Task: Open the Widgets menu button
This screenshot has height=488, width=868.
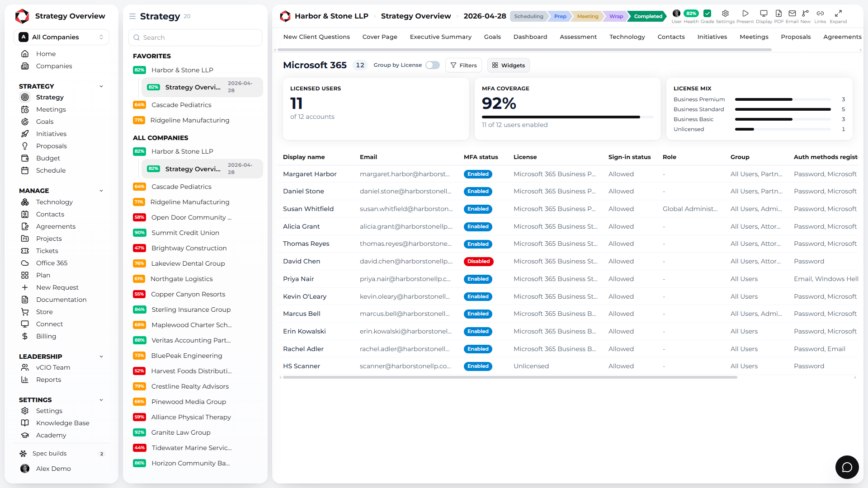Action: pos(508,65)
